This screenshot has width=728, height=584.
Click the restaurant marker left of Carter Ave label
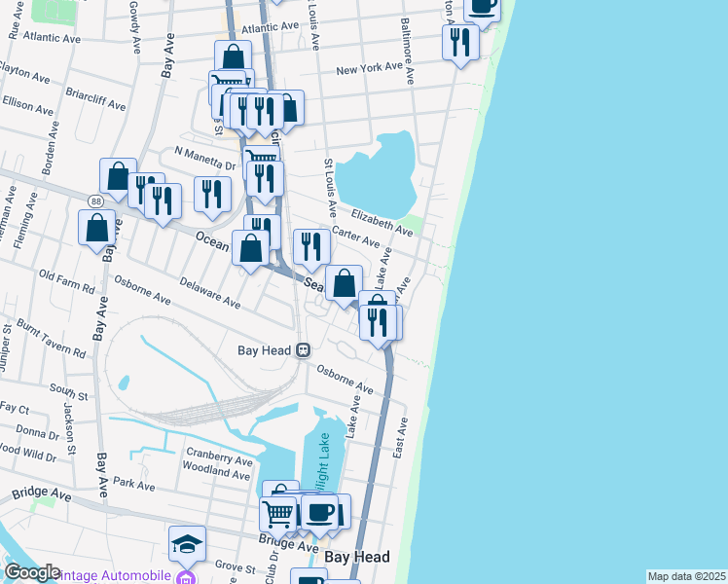pos(312,247)
